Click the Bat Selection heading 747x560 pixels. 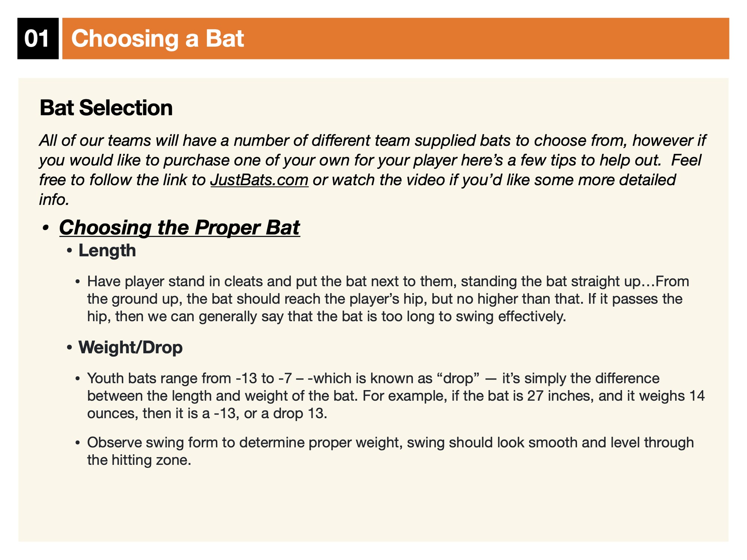pos(106,108)
